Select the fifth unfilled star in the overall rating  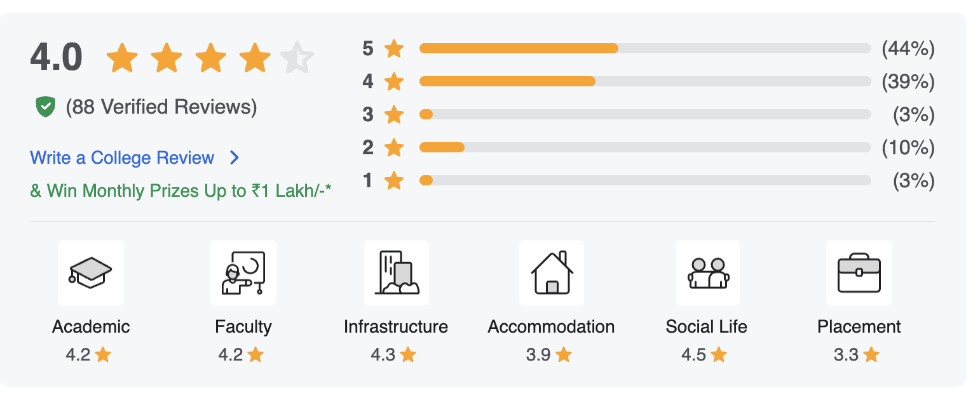click(x=298, y=56)
